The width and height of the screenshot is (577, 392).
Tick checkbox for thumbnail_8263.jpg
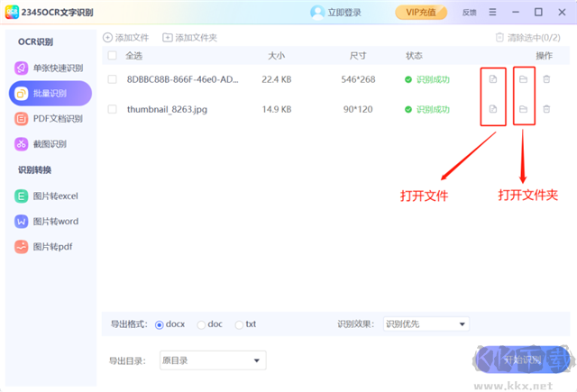pos(112,109)
